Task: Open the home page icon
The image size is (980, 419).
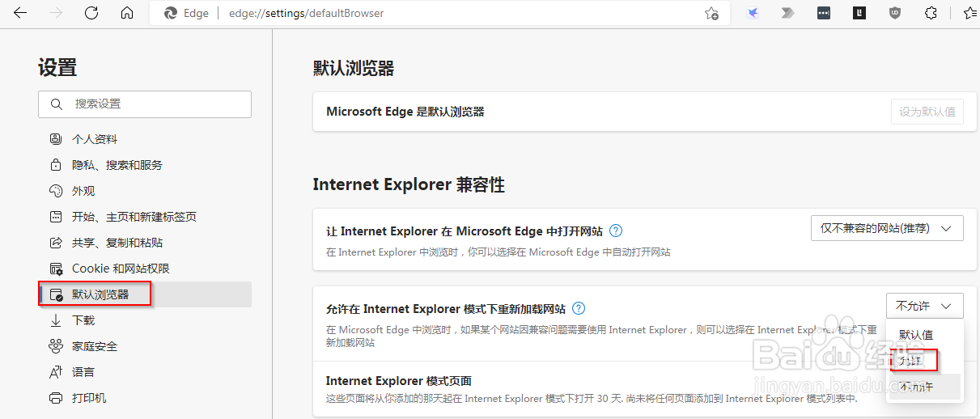Action: 127,13
